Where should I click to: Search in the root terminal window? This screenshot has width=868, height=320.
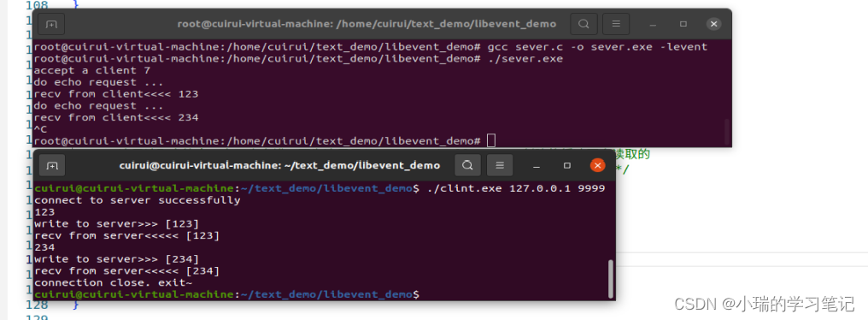coord(584,25)
